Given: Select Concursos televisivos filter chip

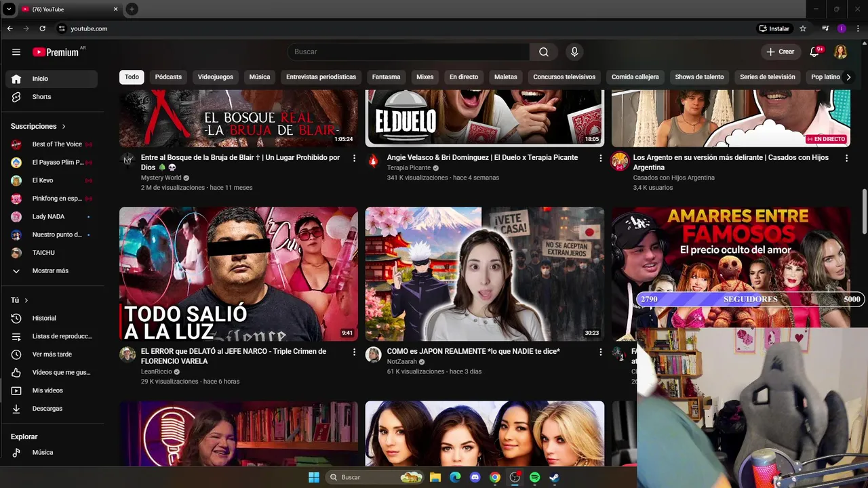Looking at the screenshot, I should (x=564, y=77).
